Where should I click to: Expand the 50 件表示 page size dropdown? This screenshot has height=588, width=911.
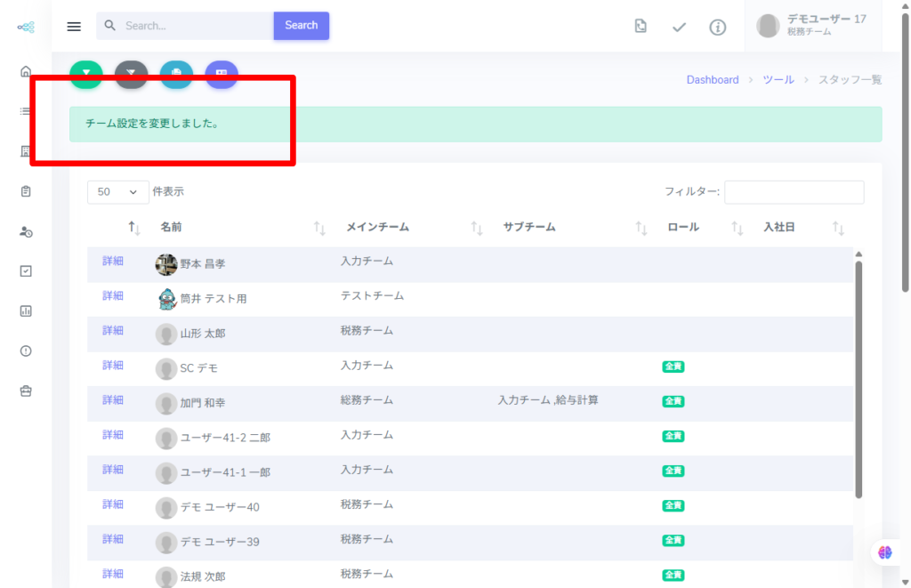point(117,191)
